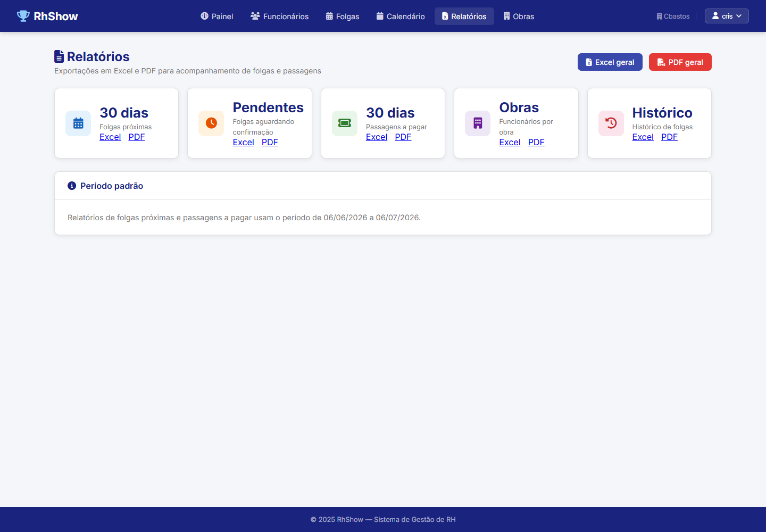Export Pendentes folgas to PDF
Image resolution: width=766 pixels, height=532 pixels.
click(270, 143)
